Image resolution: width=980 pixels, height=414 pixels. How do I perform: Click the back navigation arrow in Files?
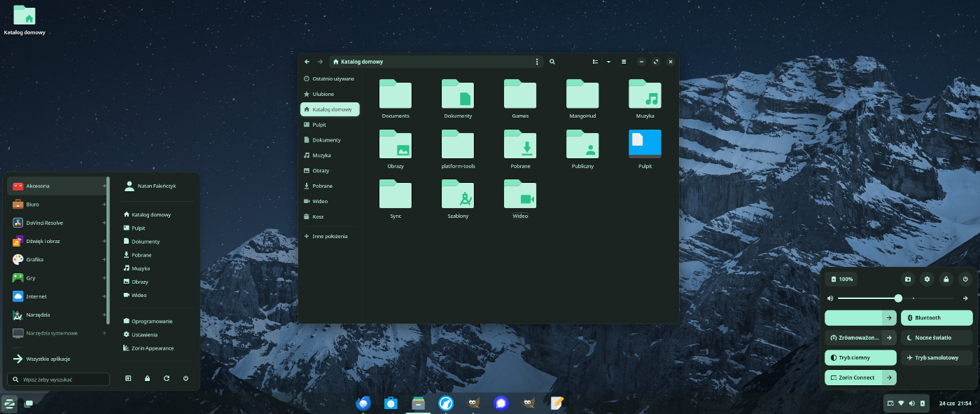[307, 62]
